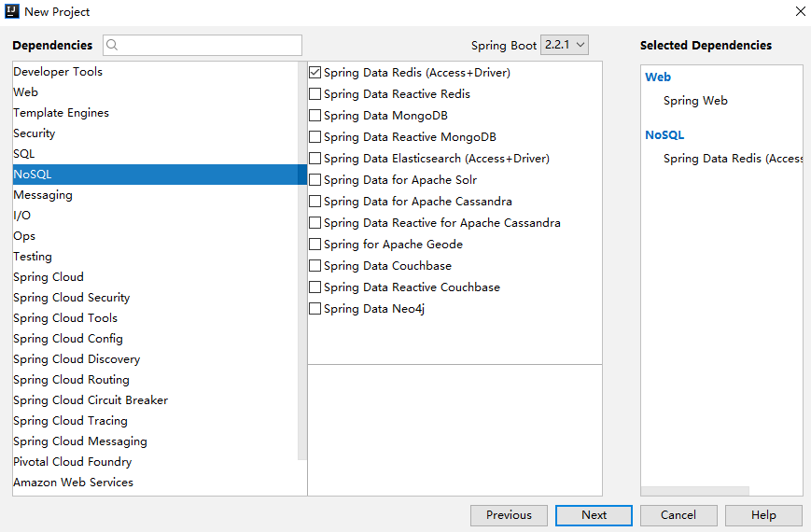Close the New Project dialog
Viewport: 811px width, 532px height.
click(800, 11)
